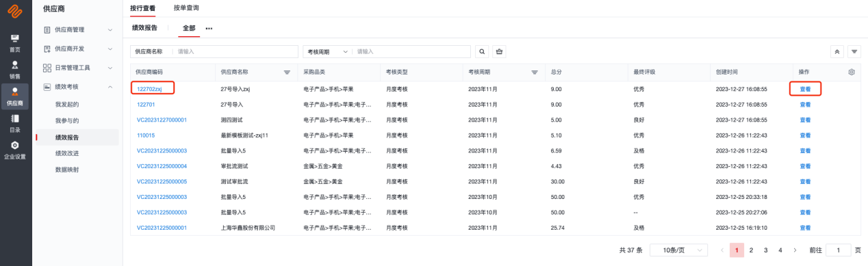This screenshot has width=868, height=266.
Task: Click 查看 for 上海华鑫股份有限公司 row
Action: point(805,228)
